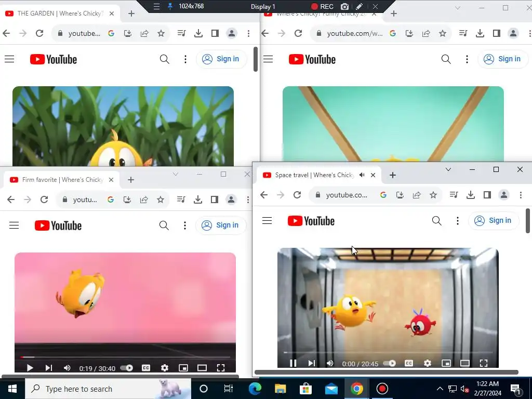
Task: Open tab search chevron in Firm favorite window
Action: [x=176, y=175]
